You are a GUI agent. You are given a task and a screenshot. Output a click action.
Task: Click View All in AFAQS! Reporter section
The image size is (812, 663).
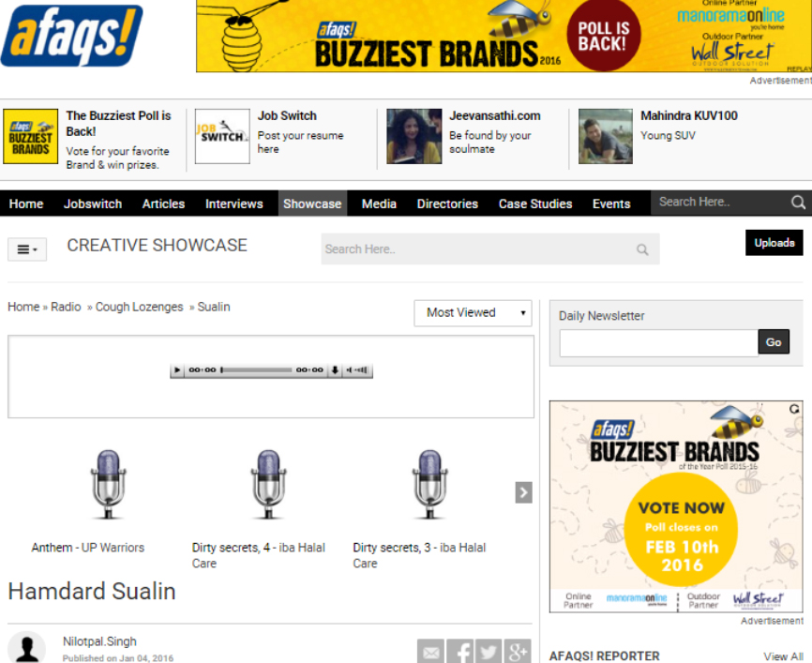coord(784,656)
